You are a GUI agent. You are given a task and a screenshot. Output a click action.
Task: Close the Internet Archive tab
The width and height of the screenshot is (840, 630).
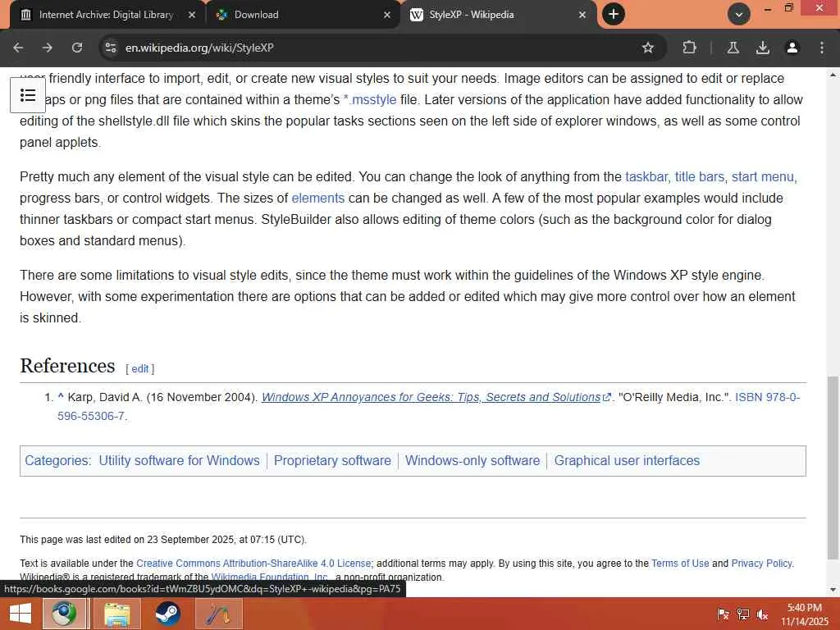point(192,15)
